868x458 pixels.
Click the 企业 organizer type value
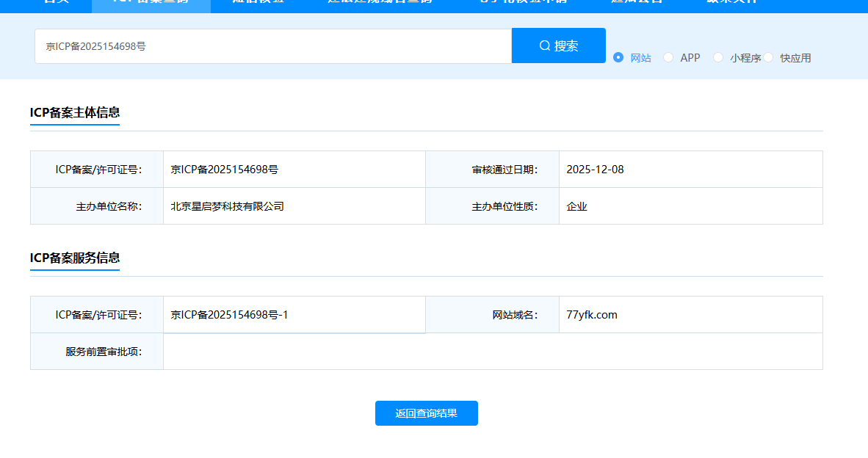pos(576,206)
